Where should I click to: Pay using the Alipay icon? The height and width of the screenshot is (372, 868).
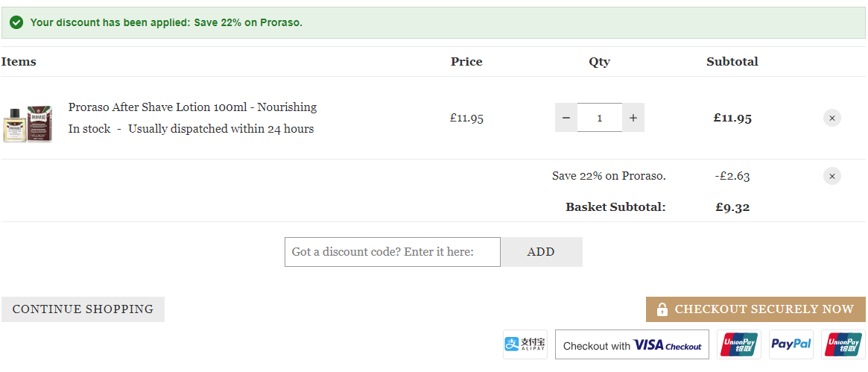coord(525,344)
